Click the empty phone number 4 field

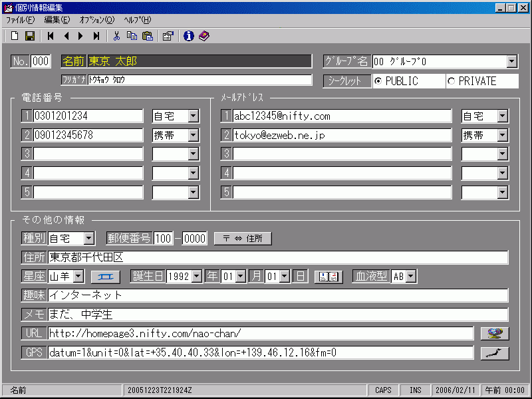(88, 173)
